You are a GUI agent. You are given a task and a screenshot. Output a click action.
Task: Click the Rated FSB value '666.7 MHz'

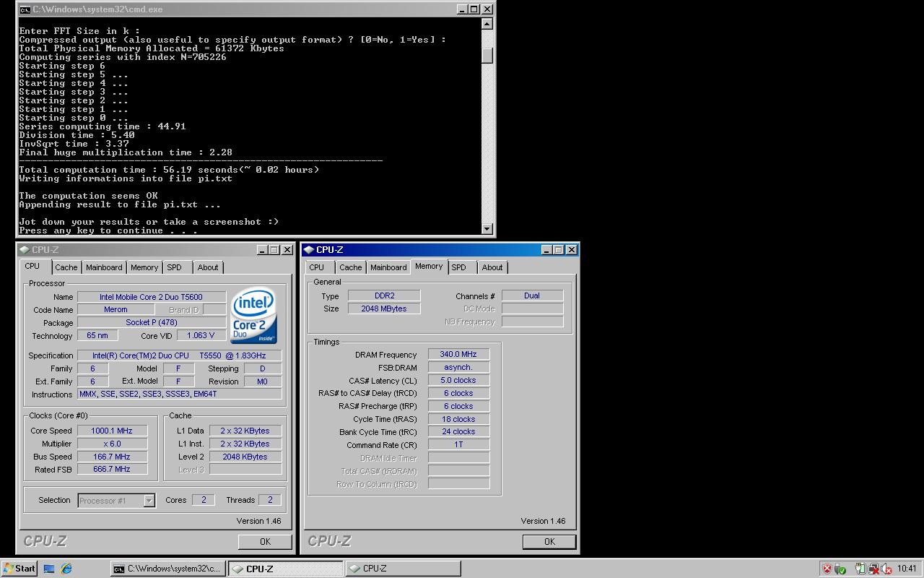coord(112,470)
